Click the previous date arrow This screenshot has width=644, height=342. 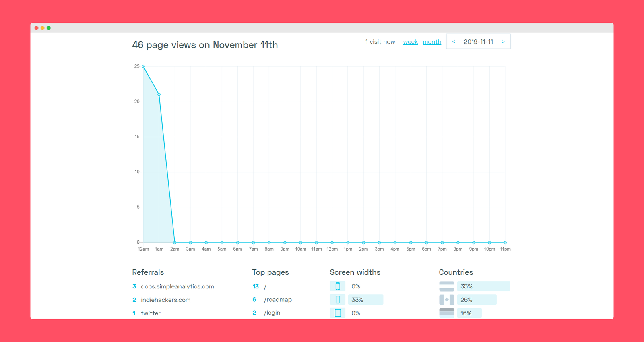[454, 41]
